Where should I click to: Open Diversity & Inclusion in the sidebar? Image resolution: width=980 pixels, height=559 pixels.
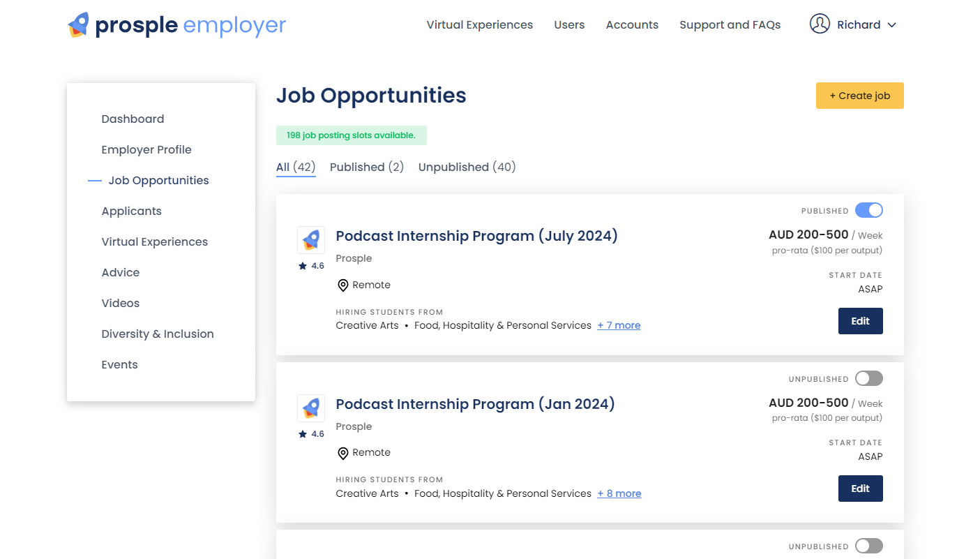coord(158,334)
